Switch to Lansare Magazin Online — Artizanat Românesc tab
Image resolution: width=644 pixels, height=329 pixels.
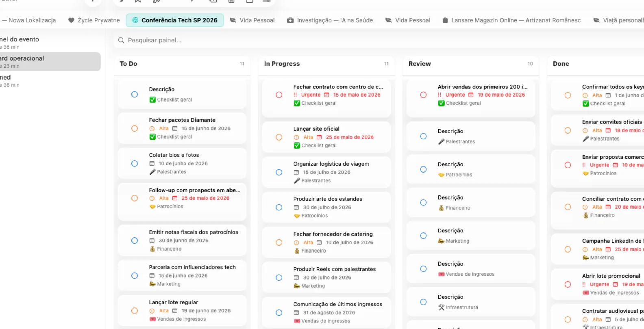coord(511,20)
